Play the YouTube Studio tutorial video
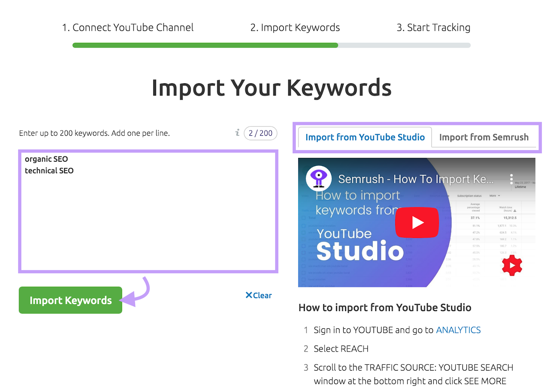 416,222
